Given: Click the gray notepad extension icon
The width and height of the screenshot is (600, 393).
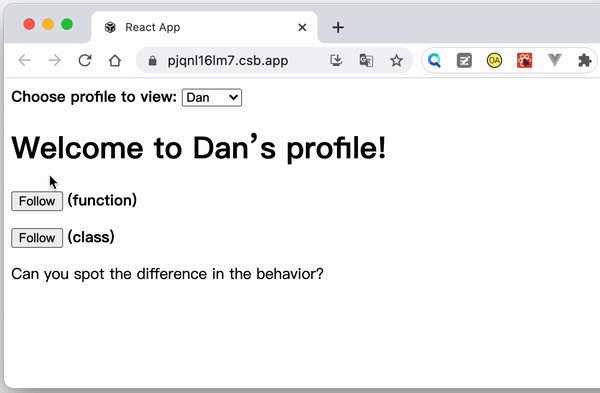Looking at the screenshot, I should coord(464,60).
